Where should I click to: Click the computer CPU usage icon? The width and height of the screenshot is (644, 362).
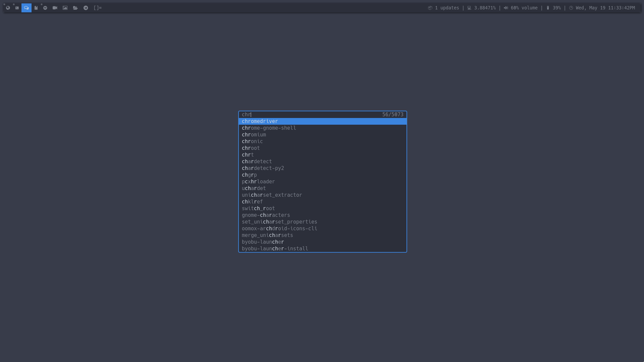469,8
